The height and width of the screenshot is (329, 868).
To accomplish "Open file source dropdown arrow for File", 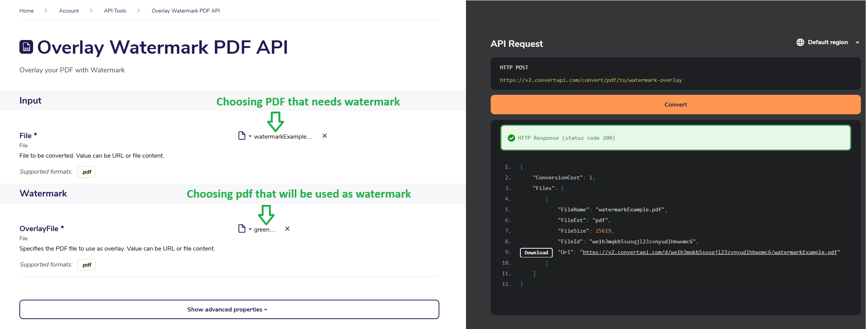I will point(250,136).
